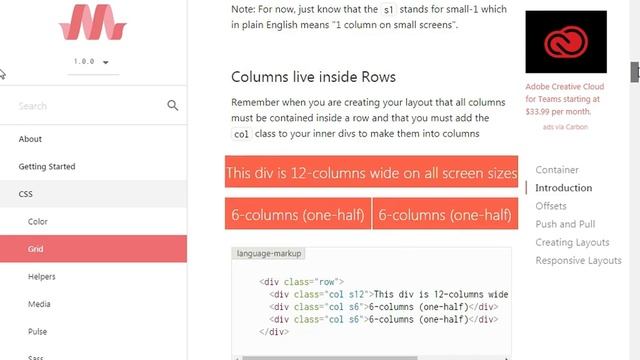Click the Materialize logo

pyautogui.click(x=93, y=22)
